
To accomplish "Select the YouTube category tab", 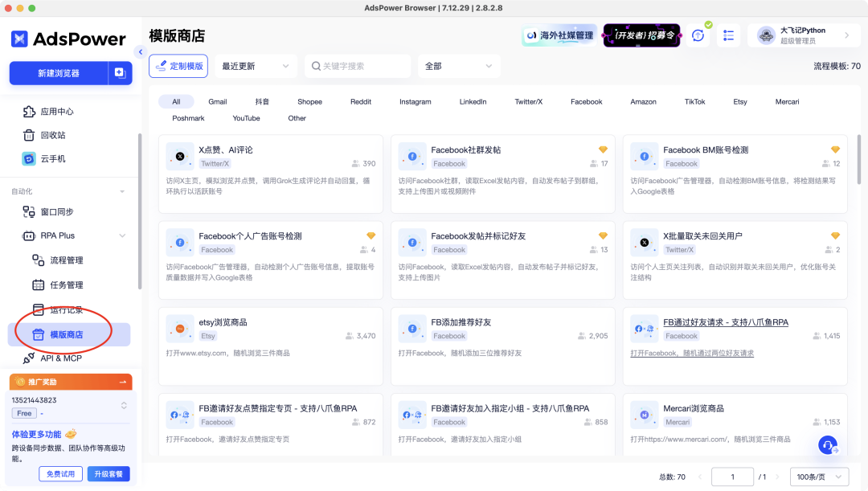I will 247,118.
